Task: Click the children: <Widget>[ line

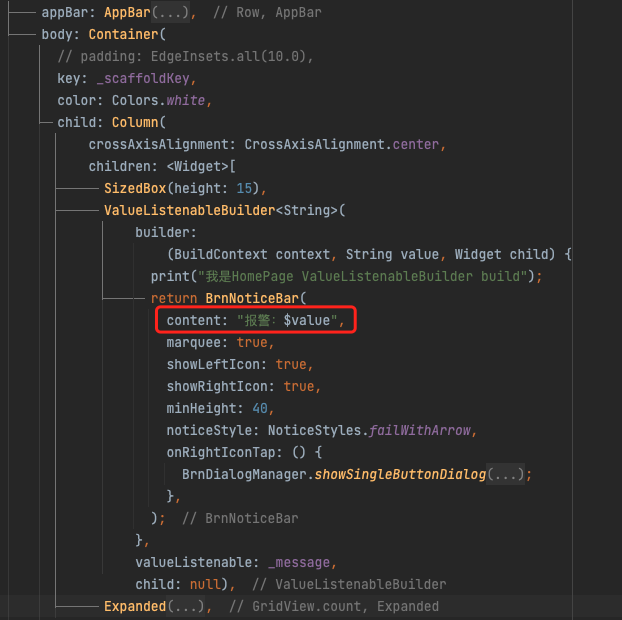Action: (162, 166)
